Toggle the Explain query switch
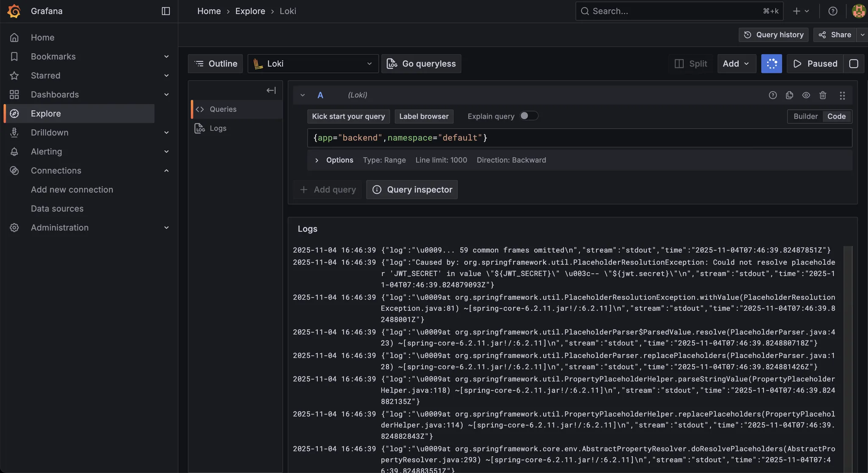The height and width of the screenshot is (473, 868). 529,116
